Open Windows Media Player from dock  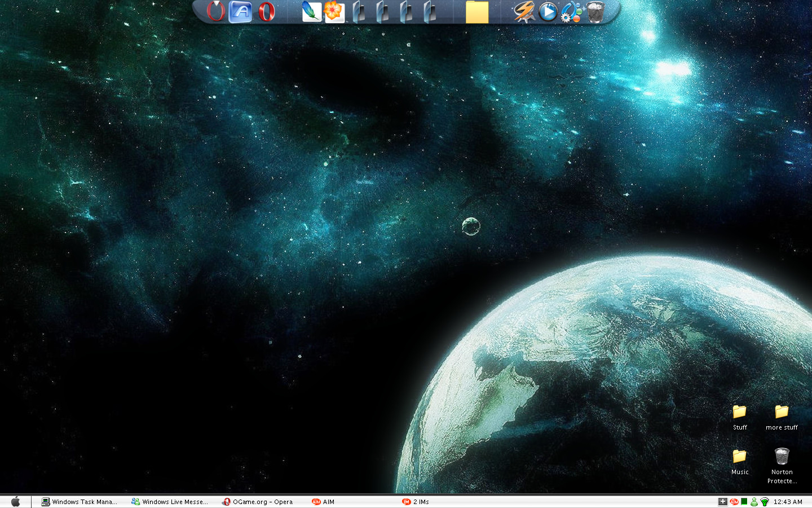(x=548, y=12)
